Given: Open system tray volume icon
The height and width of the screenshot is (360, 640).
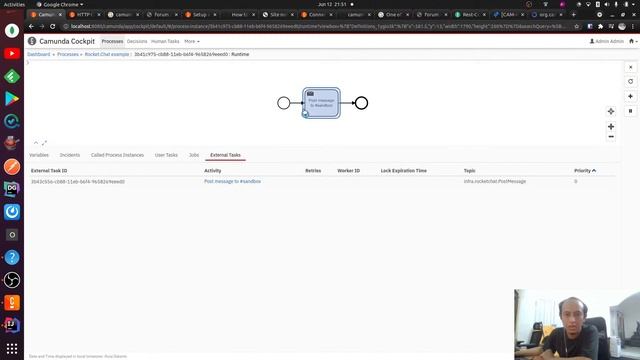Looking at the screenshot, I should (x=607, y=4).
